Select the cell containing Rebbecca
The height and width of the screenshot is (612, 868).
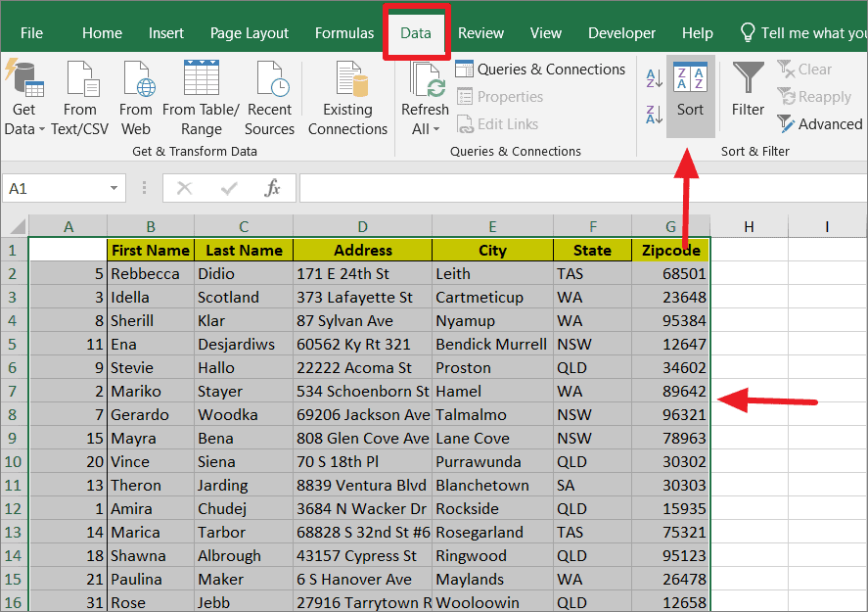[x=149, y=273]
